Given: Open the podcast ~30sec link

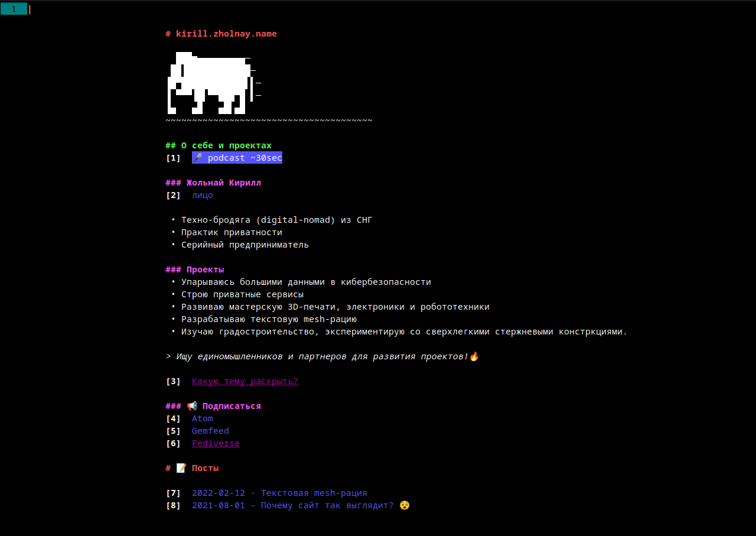Looking at the screenshot, I should (x=237, y=158).
